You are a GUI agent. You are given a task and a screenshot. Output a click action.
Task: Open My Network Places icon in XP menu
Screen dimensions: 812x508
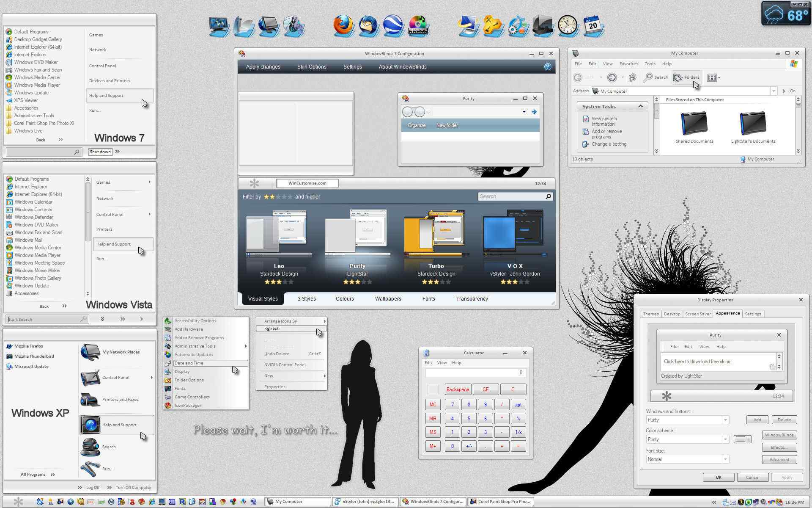pyautogui.click(x=91, y=352)
